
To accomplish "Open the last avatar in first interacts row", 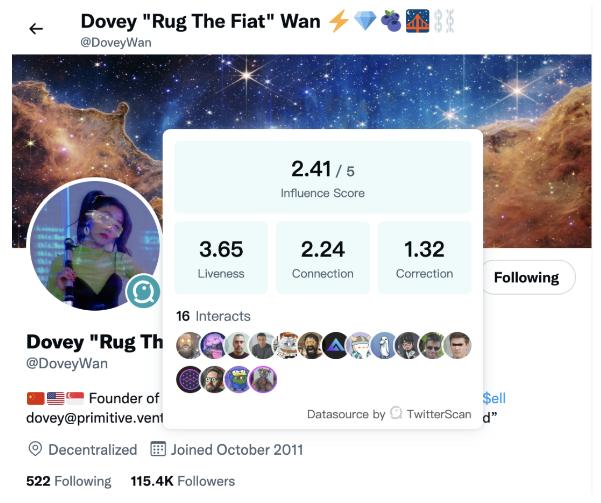I will [x=458, y=345].
